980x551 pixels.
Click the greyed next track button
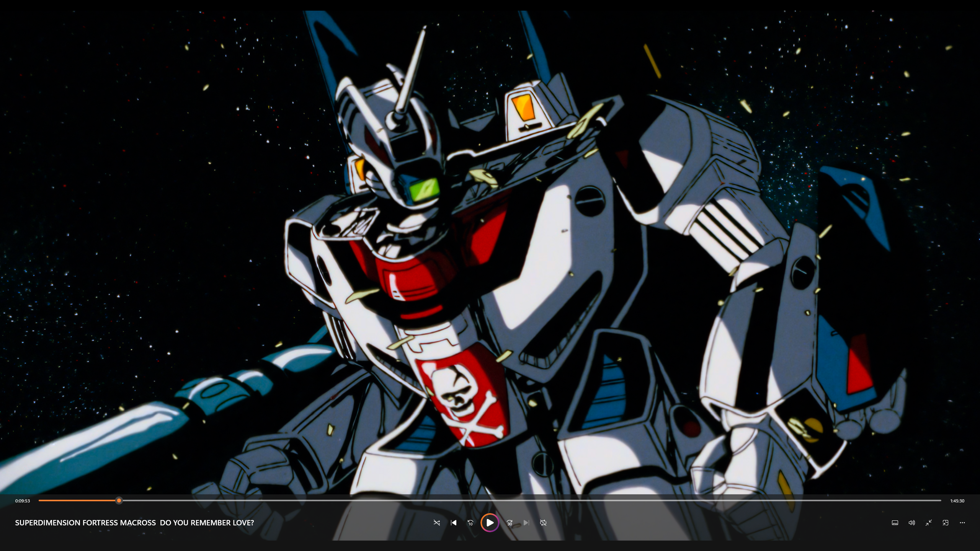tap(526, 523)
